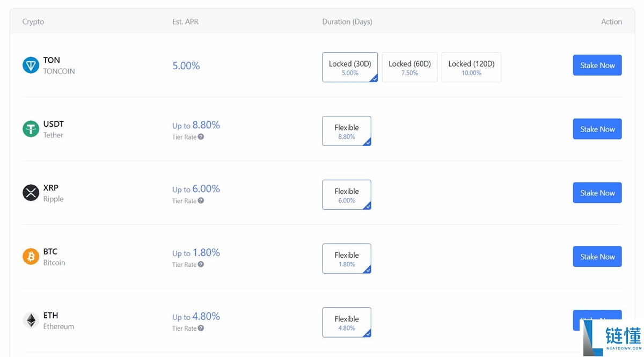Click the Ripple name text
Image resolution: width=644 pixels, height=357 pixels.
coord(54,199)
